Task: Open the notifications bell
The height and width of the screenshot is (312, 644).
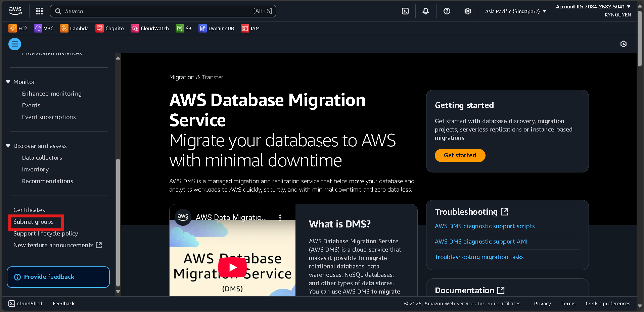Action: coord(425,11)
